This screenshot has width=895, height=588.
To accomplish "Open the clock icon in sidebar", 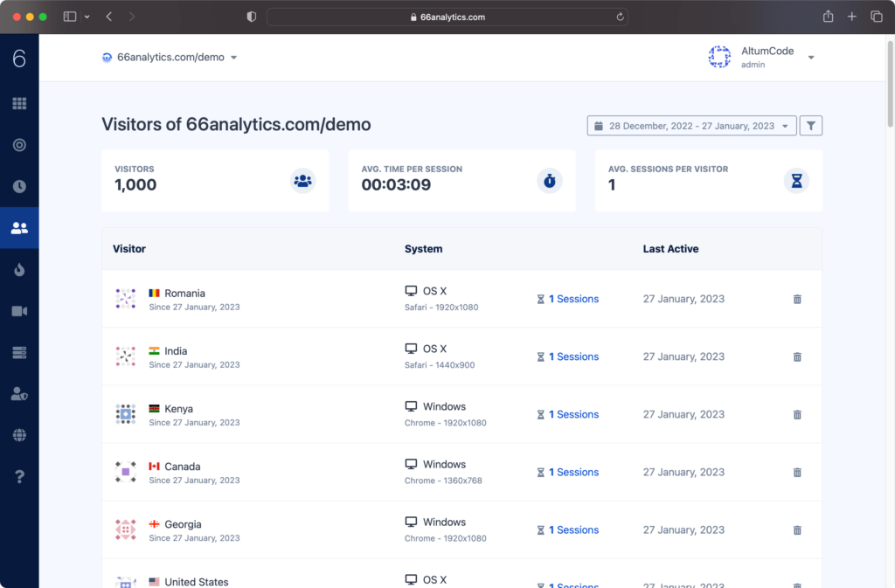I will [x=19, y=186].
